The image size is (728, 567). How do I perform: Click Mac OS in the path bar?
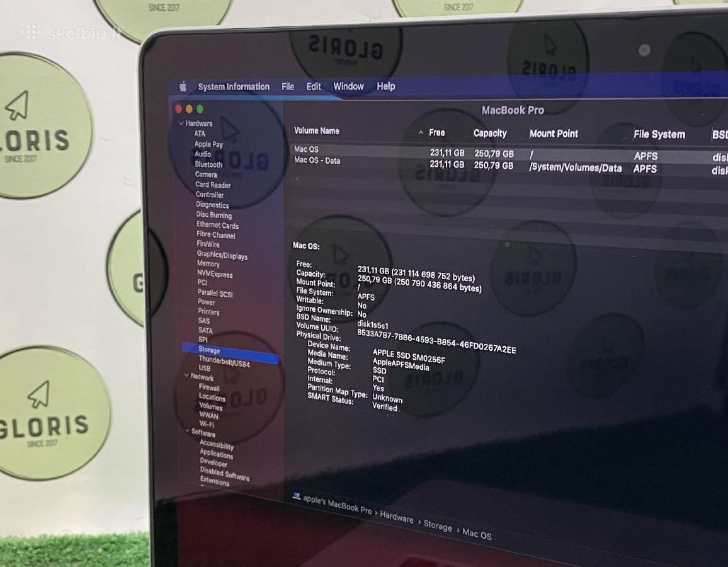pos(477,534)
